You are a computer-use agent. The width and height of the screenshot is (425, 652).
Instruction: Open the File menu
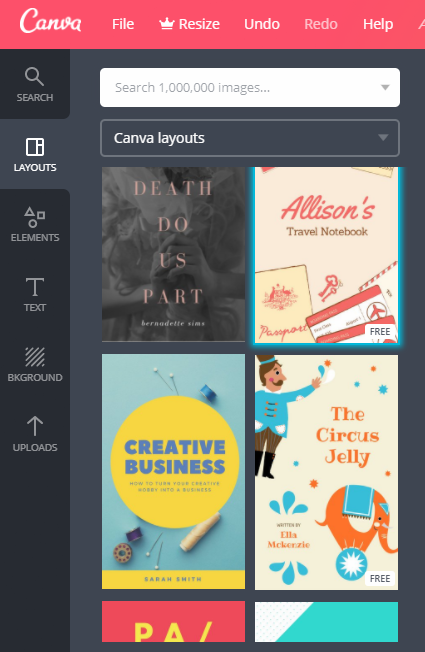click(123, 24)
